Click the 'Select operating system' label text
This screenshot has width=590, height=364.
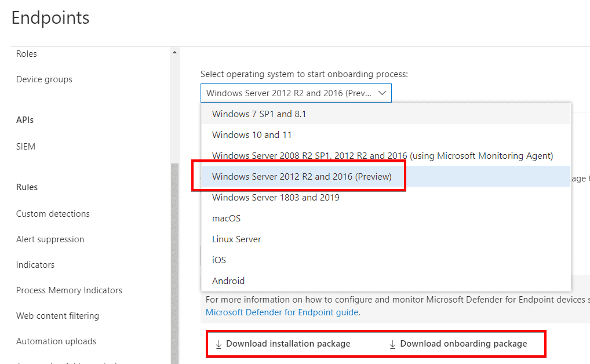(x=304, y=74)
